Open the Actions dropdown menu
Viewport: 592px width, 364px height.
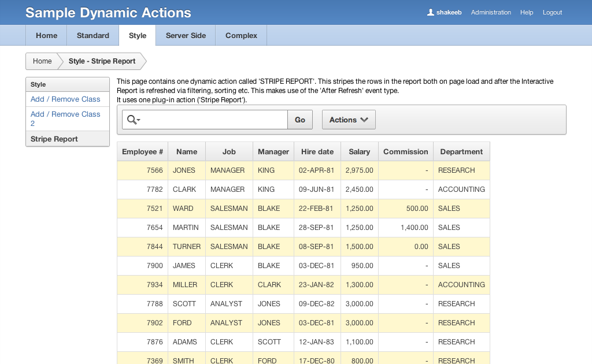pos(349,120)
